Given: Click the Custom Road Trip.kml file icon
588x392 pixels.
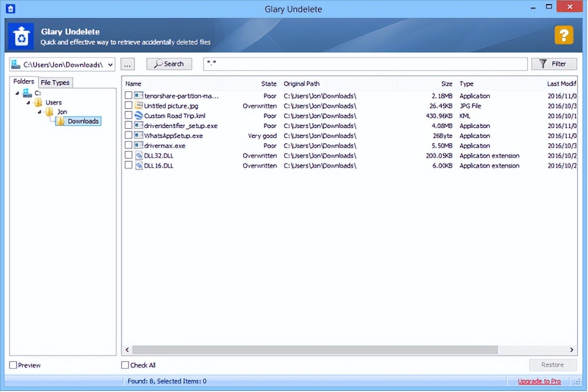Looking at the screenshot, I should point(139,116).
